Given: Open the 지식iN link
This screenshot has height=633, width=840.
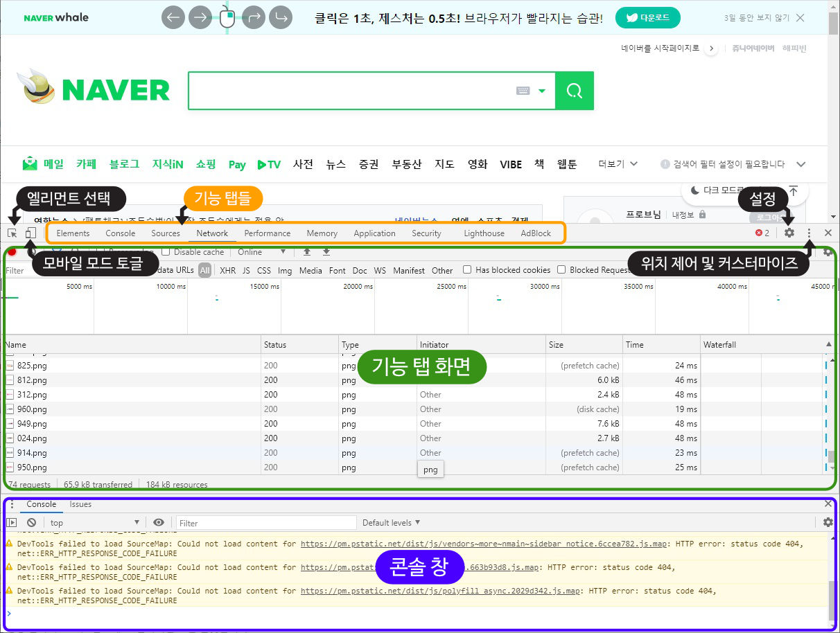Looking at the screenshot, I should 168,164.
